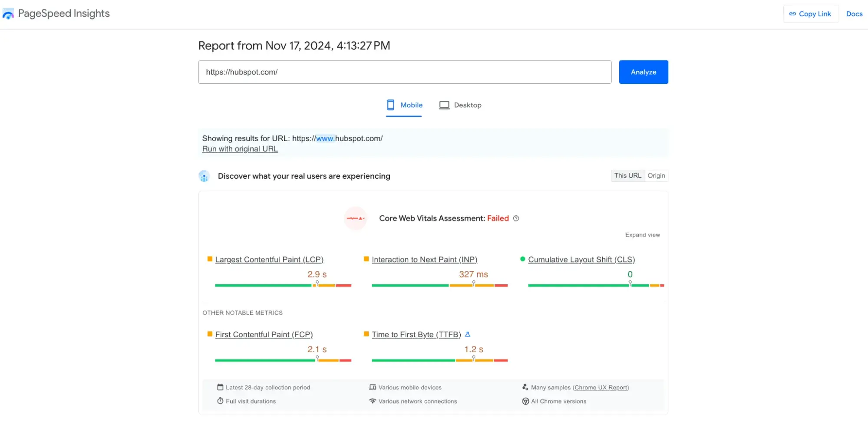Switch to the Mobile tab

(404, 105)
